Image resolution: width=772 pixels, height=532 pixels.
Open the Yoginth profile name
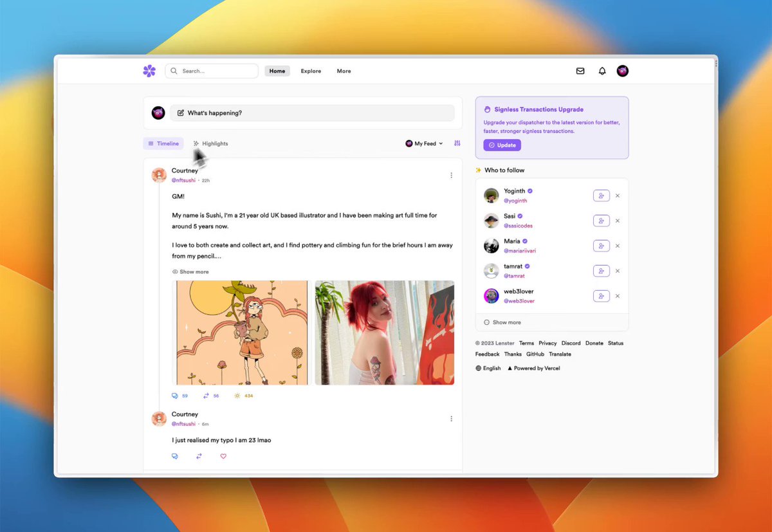pos(515,191)
